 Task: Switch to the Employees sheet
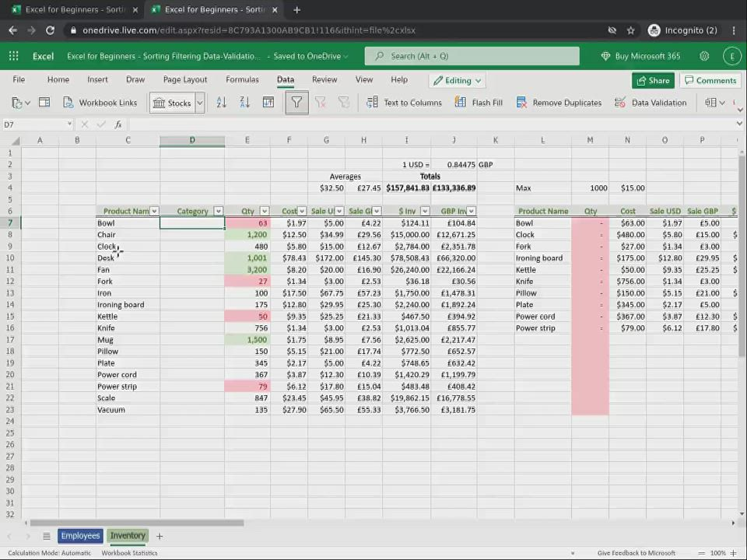80,536
